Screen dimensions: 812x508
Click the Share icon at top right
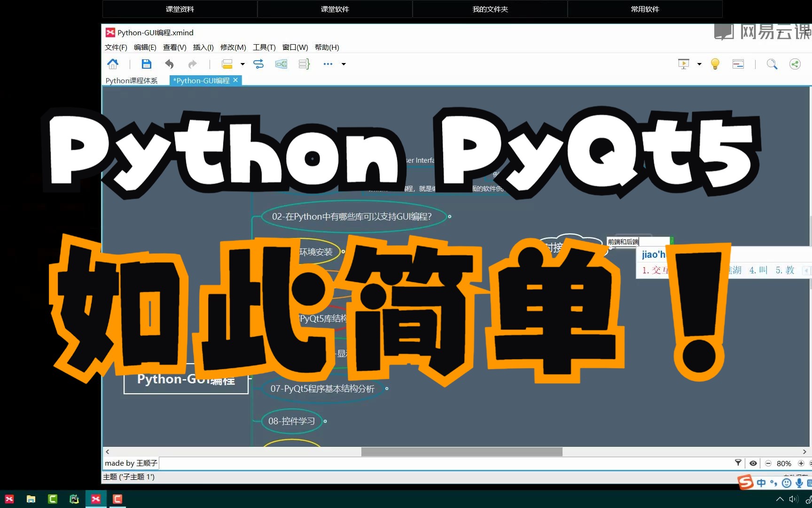pyautogui.click(x=794, y=64)
